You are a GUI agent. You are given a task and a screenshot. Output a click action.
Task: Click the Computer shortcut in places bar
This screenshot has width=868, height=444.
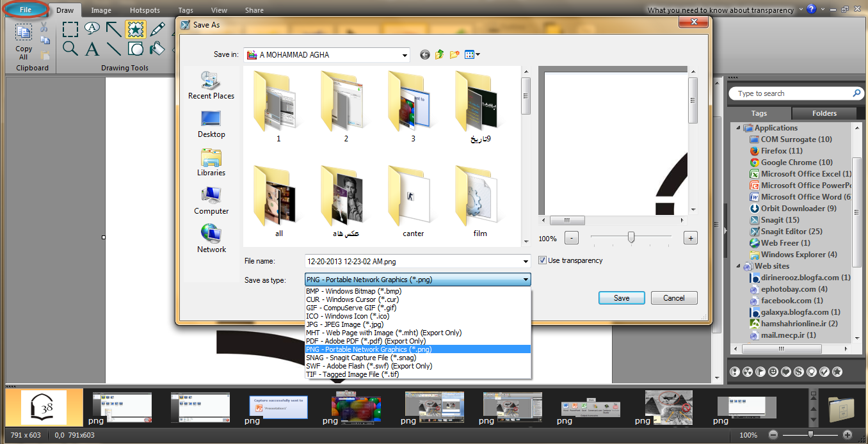pos(211,201)
